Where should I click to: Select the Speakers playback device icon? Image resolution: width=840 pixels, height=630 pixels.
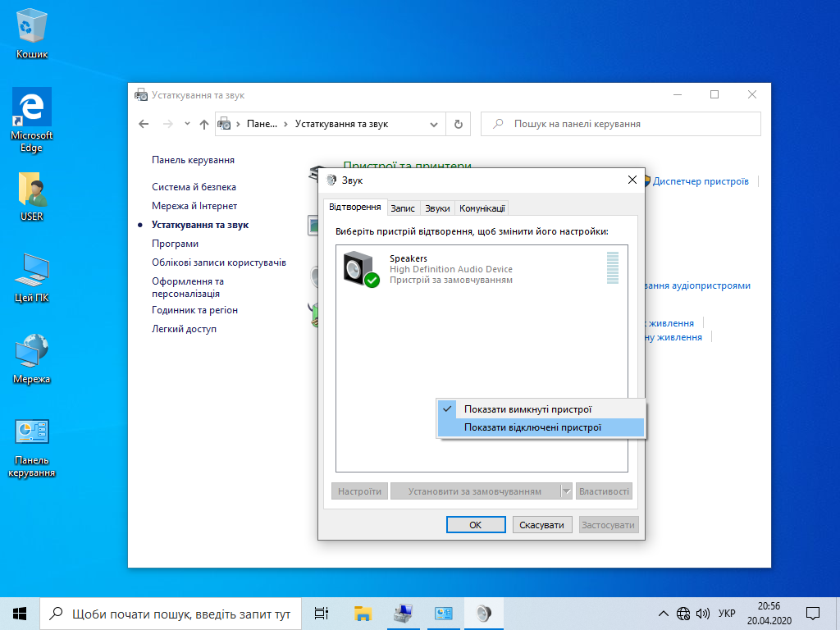361,269
